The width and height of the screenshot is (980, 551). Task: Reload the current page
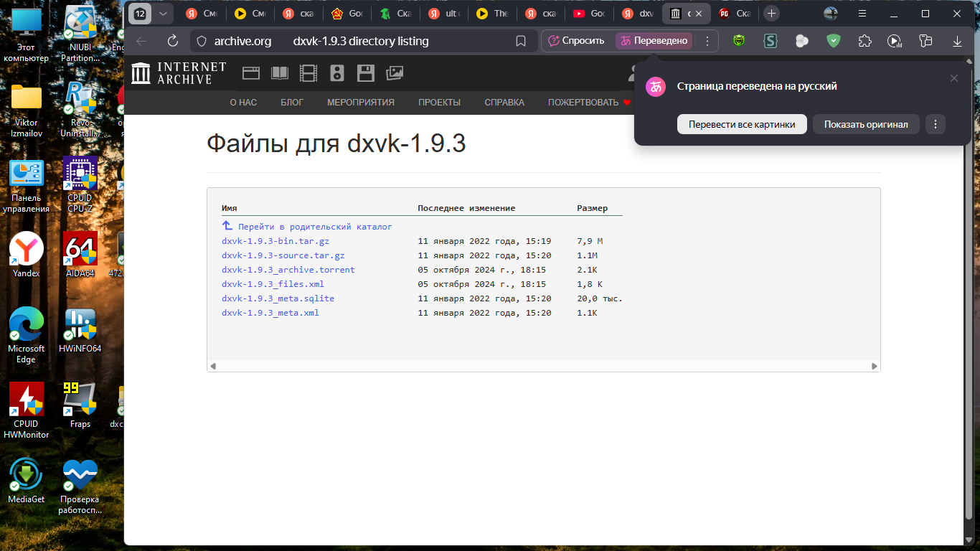pyautogui.click(x=172, y=41)
